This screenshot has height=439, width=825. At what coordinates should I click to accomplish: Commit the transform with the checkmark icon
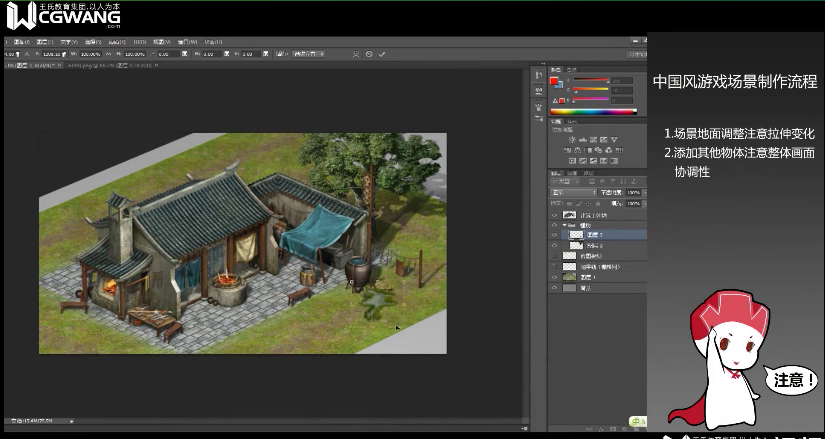pos(383,54)
